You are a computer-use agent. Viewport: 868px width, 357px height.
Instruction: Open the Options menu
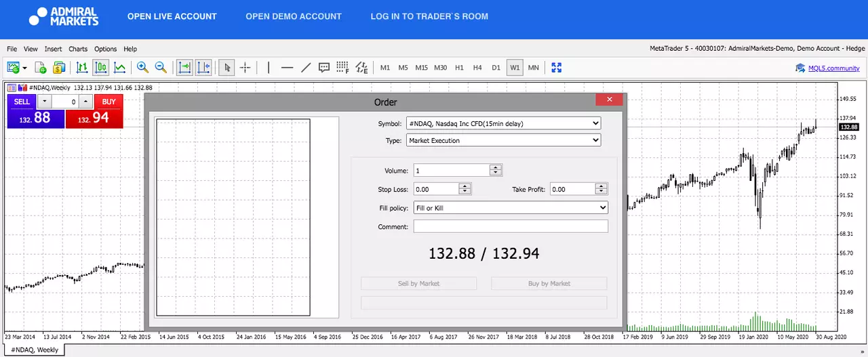(x=105, y=49)
